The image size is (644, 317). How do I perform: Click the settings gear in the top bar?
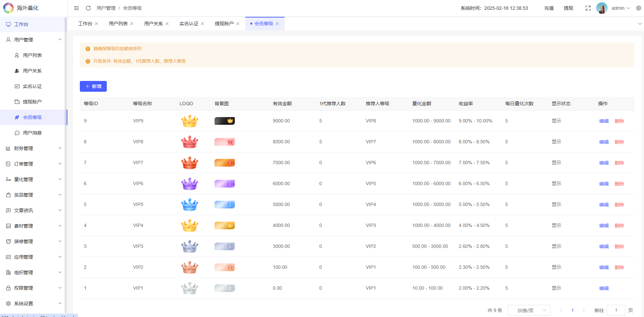coord(638,8)
